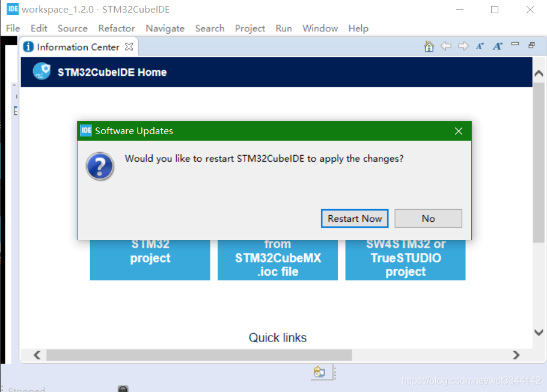The height and width of the screenshot is (392, 547).
Task: Open the Search menu
Action: 210,28
